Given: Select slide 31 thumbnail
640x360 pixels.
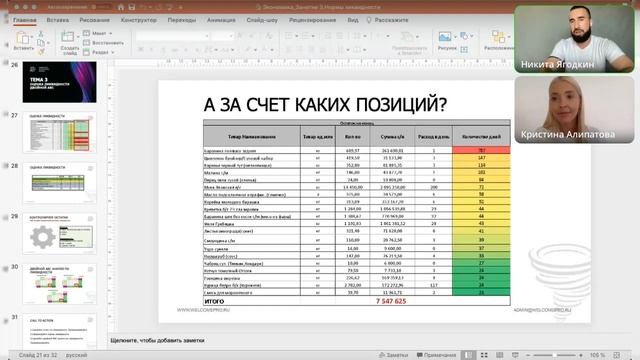Looking at the screenshot, I should tap(60, 331).
